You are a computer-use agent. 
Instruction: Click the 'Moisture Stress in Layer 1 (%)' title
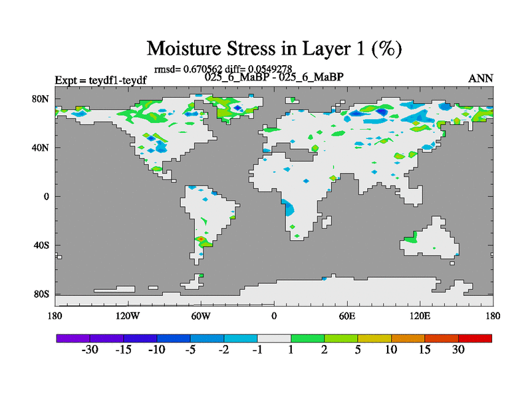274,49
